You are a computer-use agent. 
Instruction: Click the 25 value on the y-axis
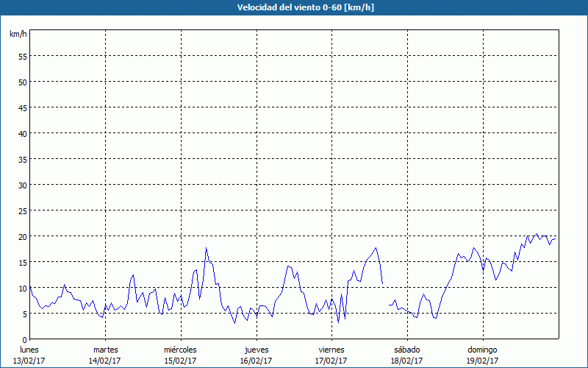pos(22,210)
